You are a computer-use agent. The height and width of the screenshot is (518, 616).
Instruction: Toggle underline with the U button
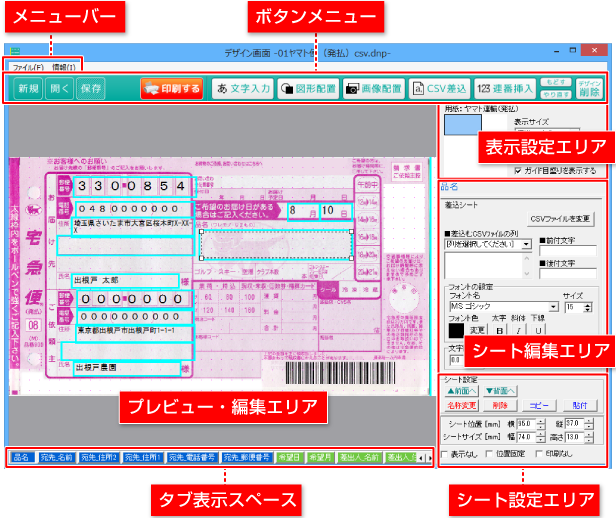coord(538,331)
